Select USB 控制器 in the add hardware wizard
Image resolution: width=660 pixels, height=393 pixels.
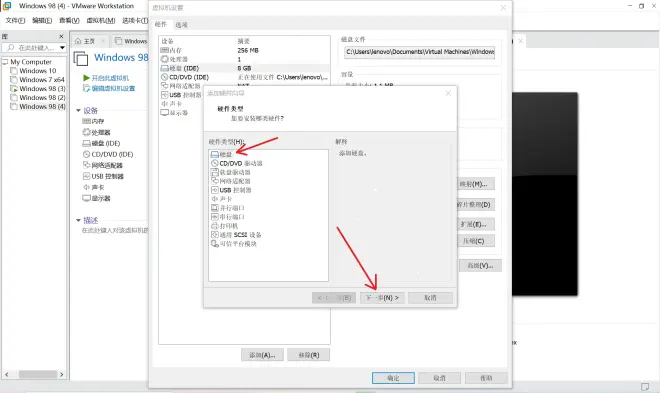231,190
